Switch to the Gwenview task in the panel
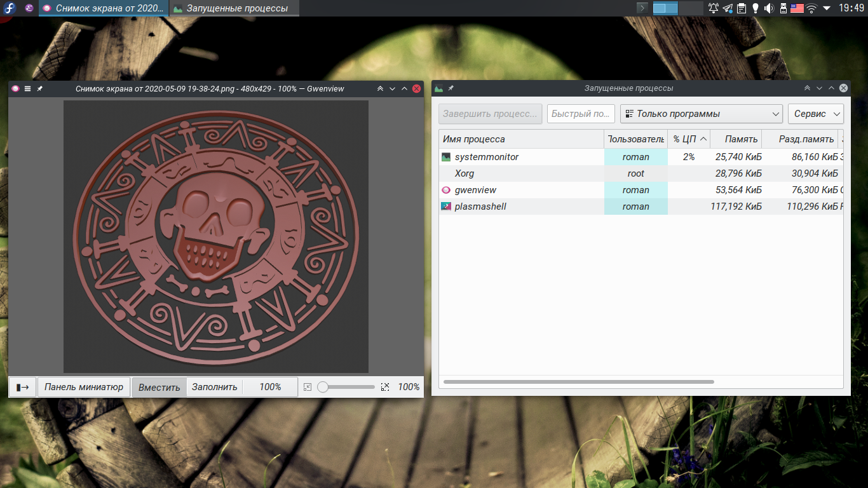 104,8
